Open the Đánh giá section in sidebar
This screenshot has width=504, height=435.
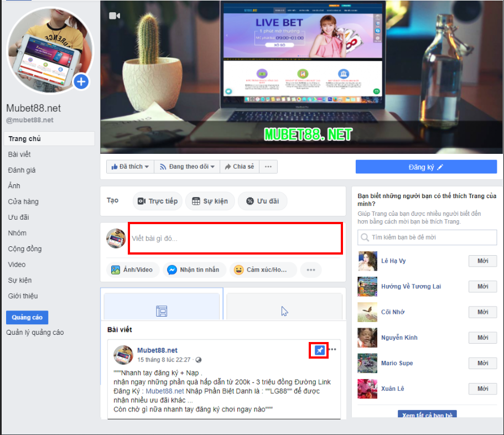[x=22, y=170]
